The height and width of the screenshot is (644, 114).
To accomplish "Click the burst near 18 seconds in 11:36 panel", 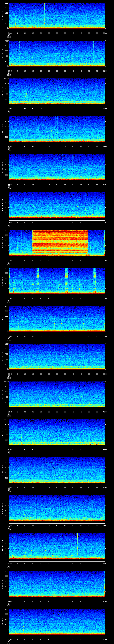I will 38,280.
